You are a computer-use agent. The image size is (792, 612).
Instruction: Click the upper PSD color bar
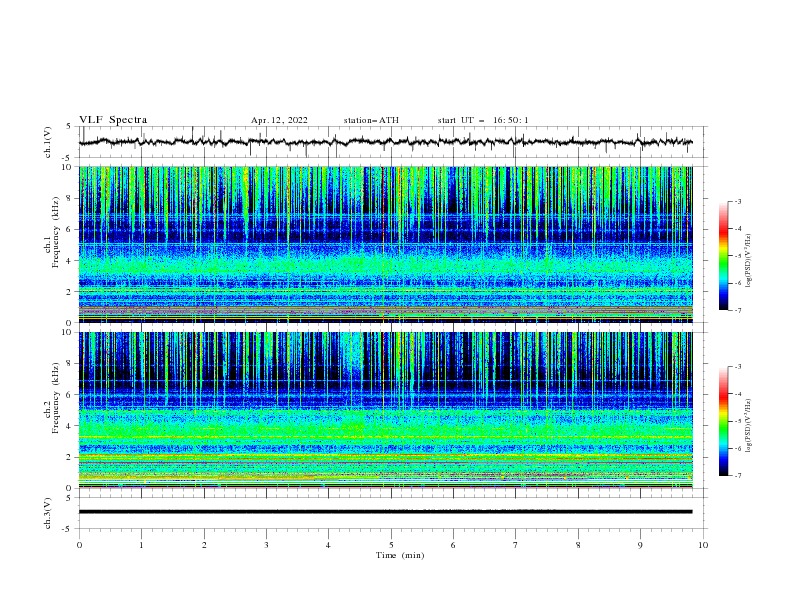point(724,256)
